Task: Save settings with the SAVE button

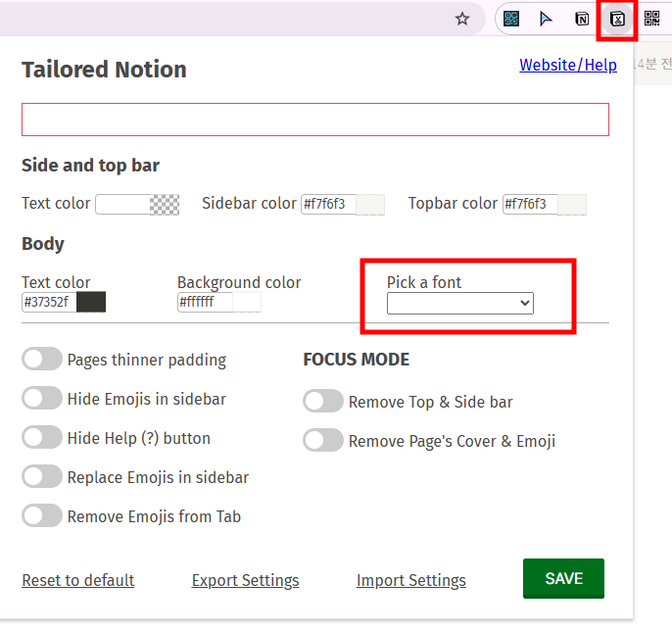Action: [x=563, y=578]
